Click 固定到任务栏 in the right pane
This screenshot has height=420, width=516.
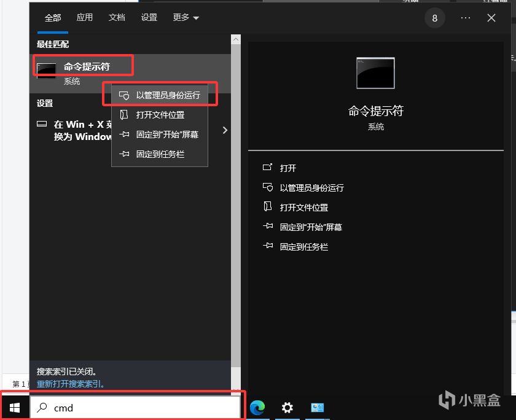303,247
